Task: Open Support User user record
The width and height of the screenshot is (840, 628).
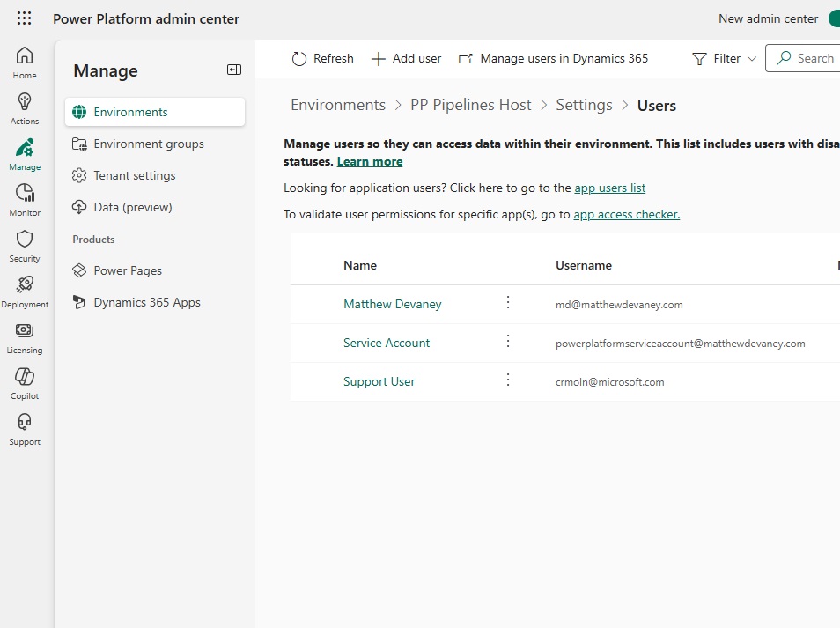Action: (x=379, y=381)
